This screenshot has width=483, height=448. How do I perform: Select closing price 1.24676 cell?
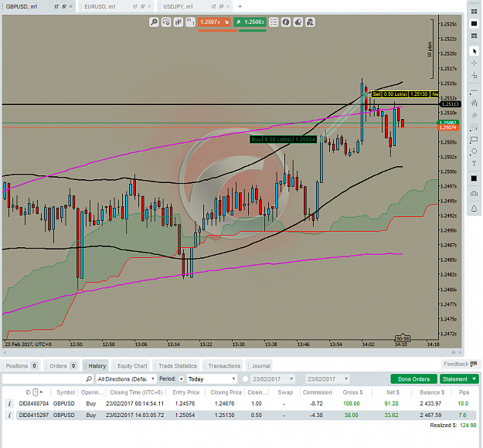click(x=225, y=404)
